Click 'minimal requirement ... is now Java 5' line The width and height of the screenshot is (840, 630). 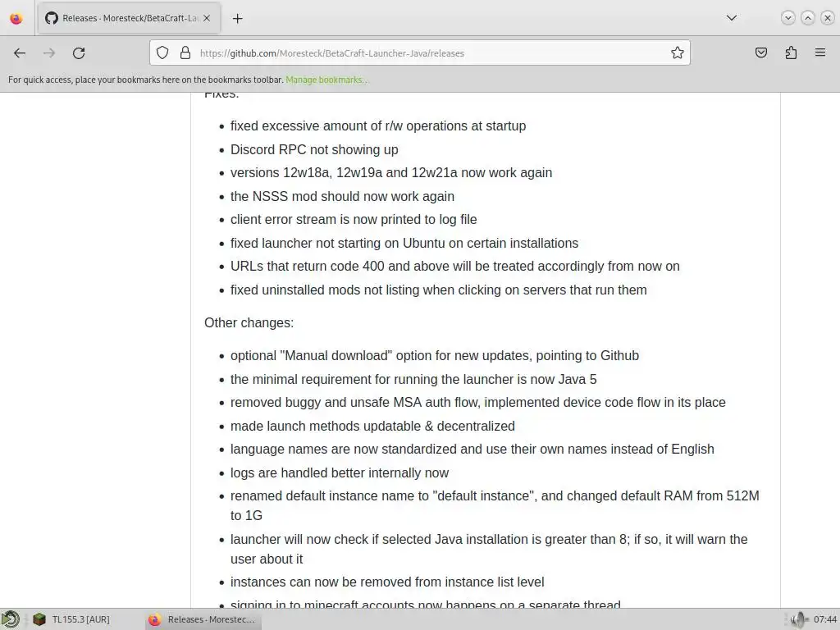click(x=413, y=379)
